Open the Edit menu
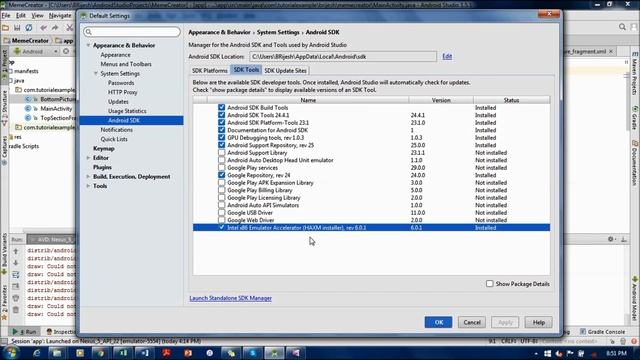 (x=21, y=16)
